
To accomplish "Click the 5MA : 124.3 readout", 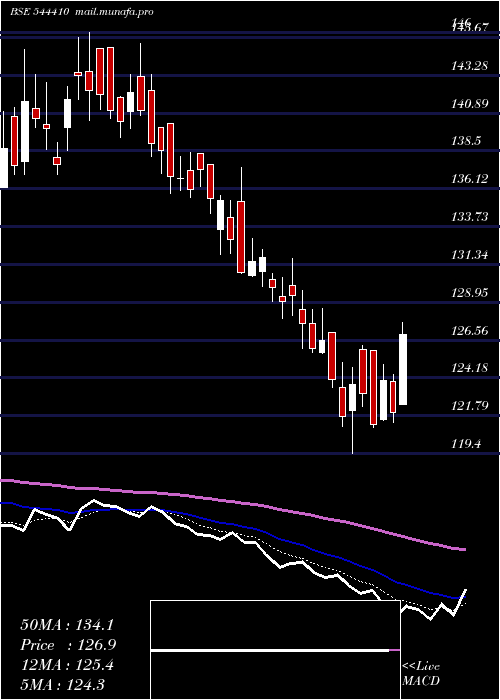I will (x=62, y=684).
